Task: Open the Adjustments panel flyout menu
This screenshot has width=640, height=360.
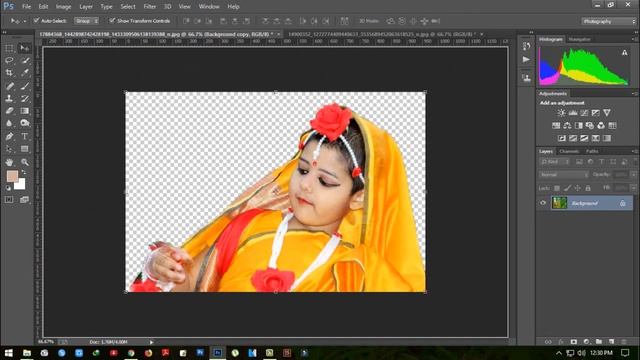Action: coord(634,94)
